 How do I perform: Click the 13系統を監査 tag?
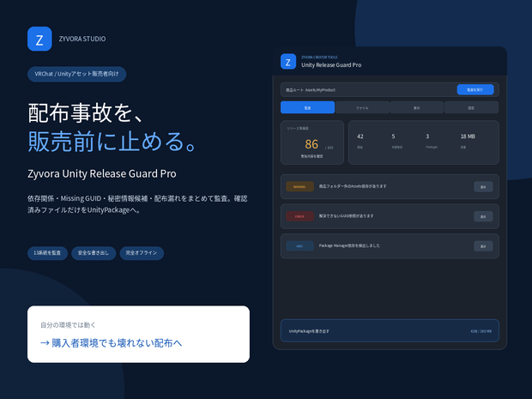[47, 253]
